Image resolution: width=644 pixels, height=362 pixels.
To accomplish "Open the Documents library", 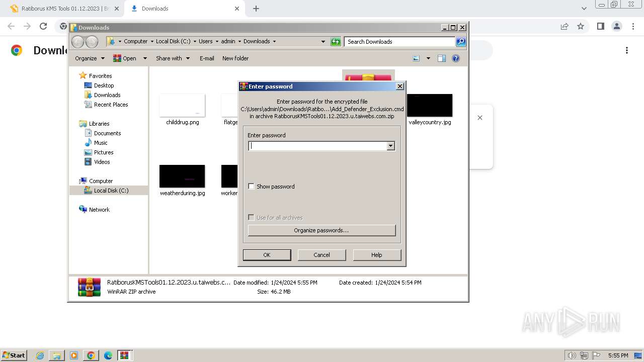I will point(107,133).
